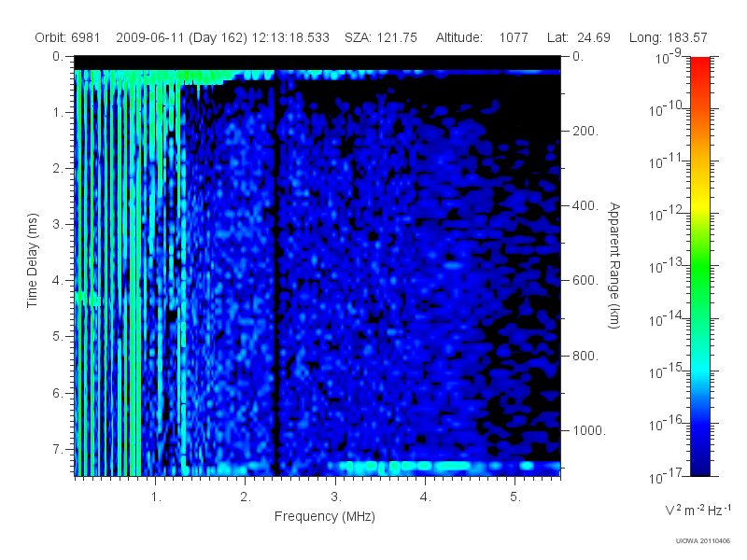
Task: Click the Time Delay (ms) axis title
Action: pyautogui.click(x=32, y=260)
